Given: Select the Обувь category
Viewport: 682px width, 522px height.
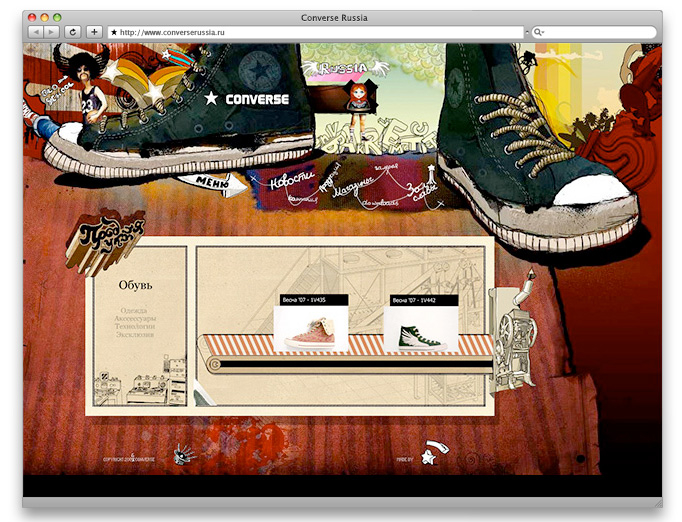Looking at the screenshot, I should (x=135, y=285).
